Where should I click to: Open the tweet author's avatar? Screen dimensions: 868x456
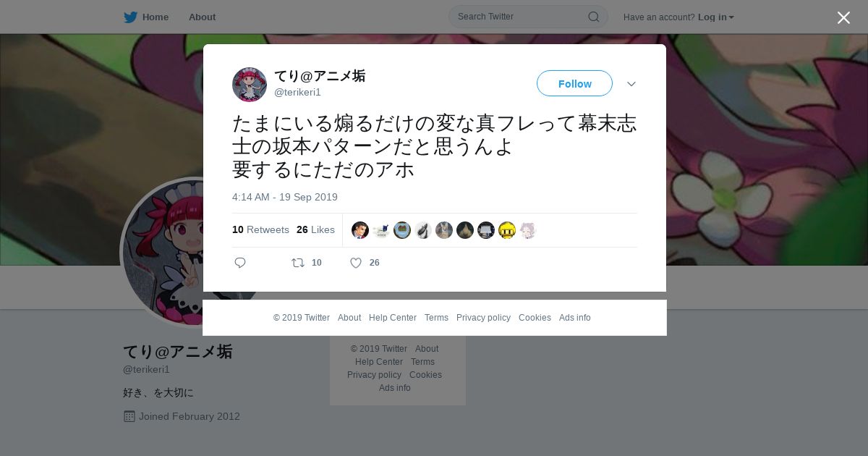[250, 85]
